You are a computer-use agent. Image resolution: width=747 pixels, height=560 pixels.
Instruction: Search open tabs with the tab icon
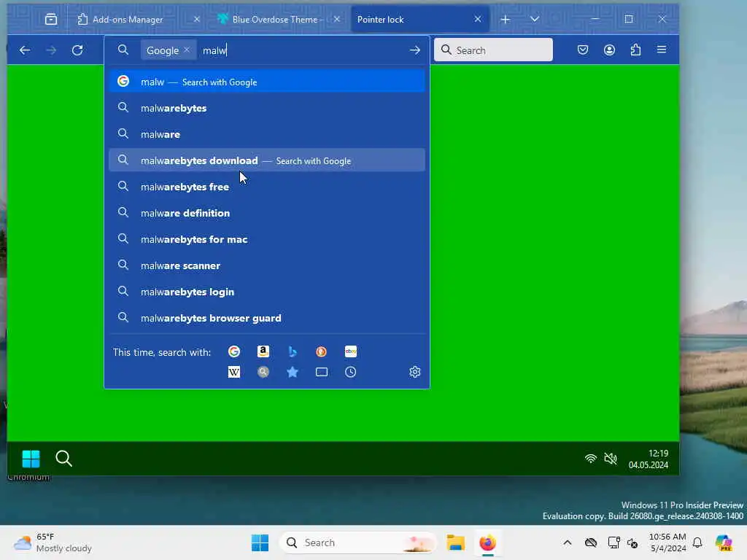[322, 372]
